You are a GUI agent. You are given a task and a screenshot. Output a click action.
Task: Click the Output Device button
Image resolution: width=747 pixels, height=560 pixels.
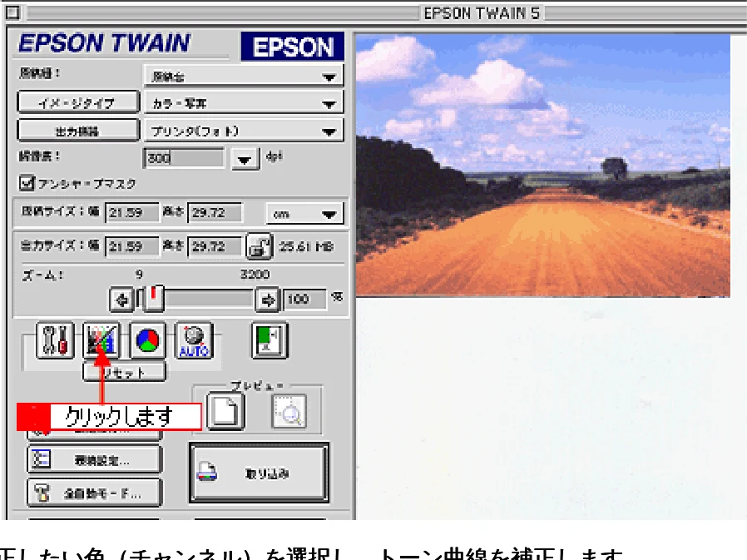[x=78, y=130]
